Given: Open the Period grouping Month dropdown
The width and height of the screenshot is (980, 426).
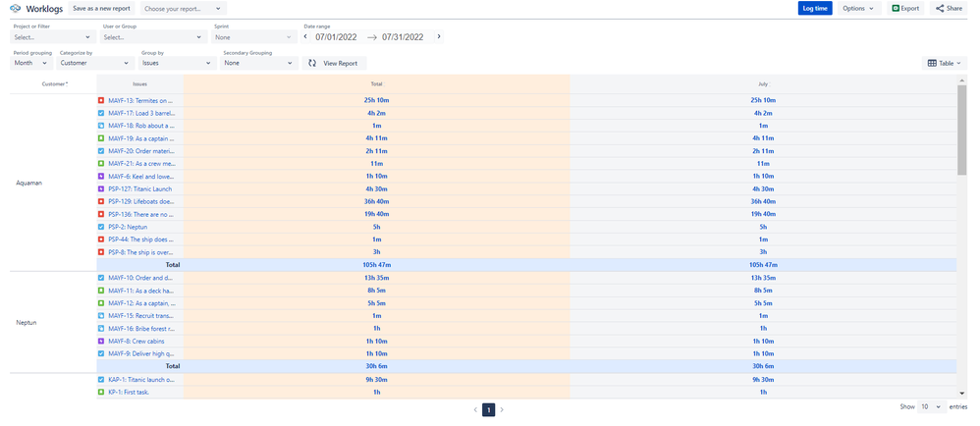Looking at the screenshot, I should 30,63.
